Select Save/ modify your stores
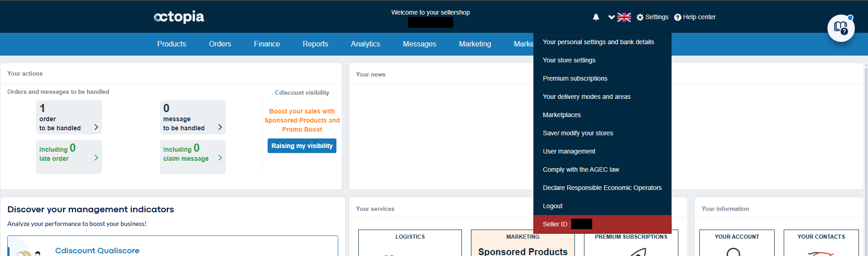868x256 pixels. 602,133
